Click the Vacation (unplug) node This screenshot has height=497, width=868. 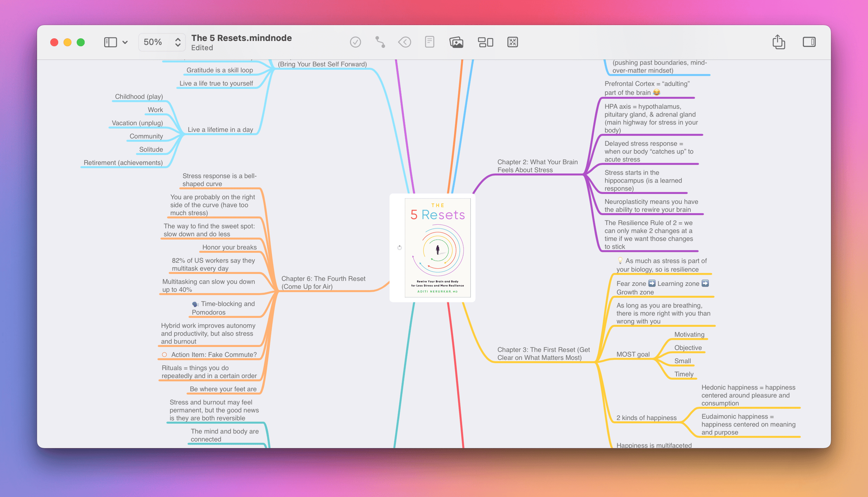(137, 123)
